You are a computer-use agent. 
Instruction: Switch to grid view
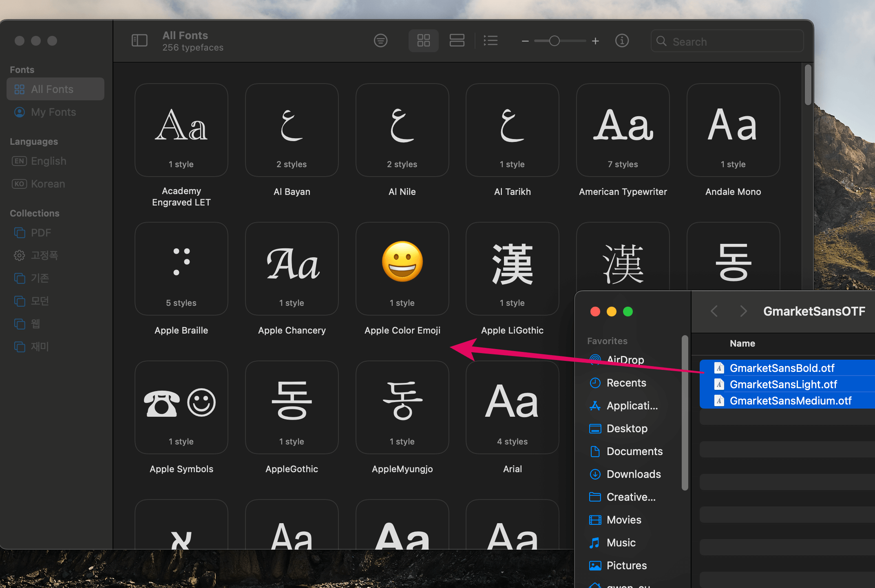[x=423, y=41]
